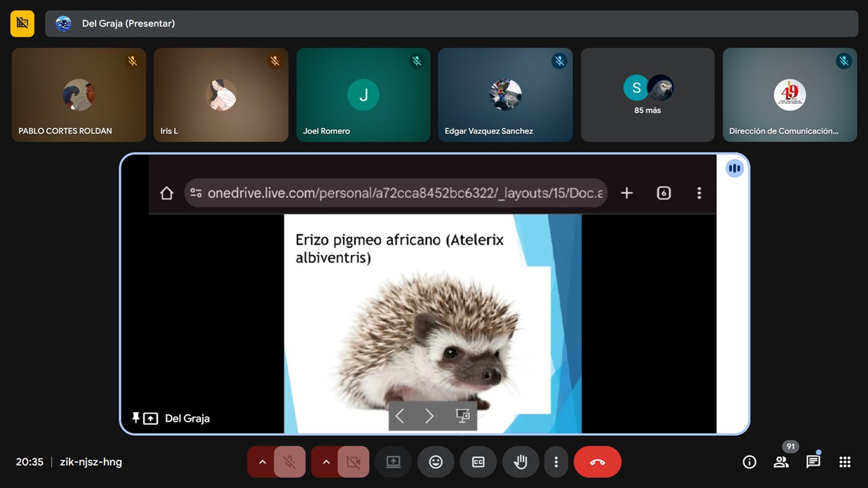Click the Del Graja (Presentar) top bar
This screenshot has width=868, height=488.
tap(451, 24)
